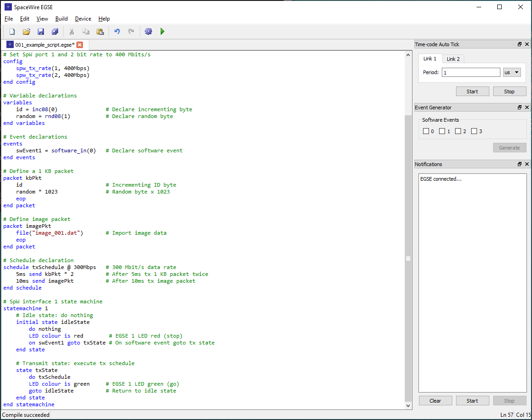The height and width of the screenshot is (420, 532).
Task: Open the Build menu
Action: [61, 19]
